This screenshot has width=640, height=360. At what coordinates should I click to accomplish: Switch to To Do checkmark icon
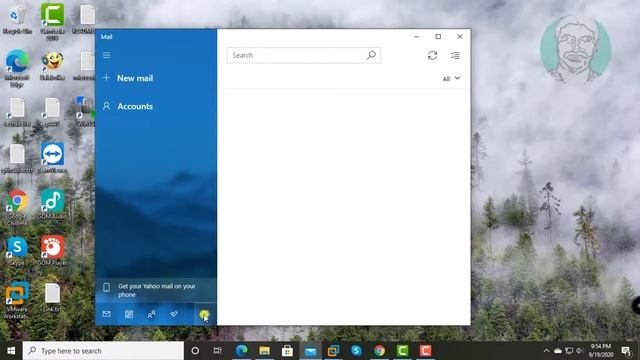pyautogui.click(x=174, y=314)
